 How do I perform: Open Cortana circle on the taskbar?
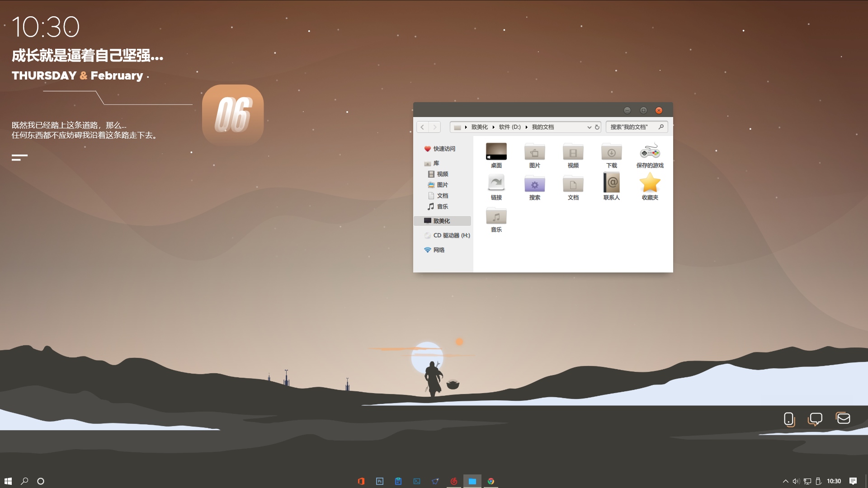[41, 481]
